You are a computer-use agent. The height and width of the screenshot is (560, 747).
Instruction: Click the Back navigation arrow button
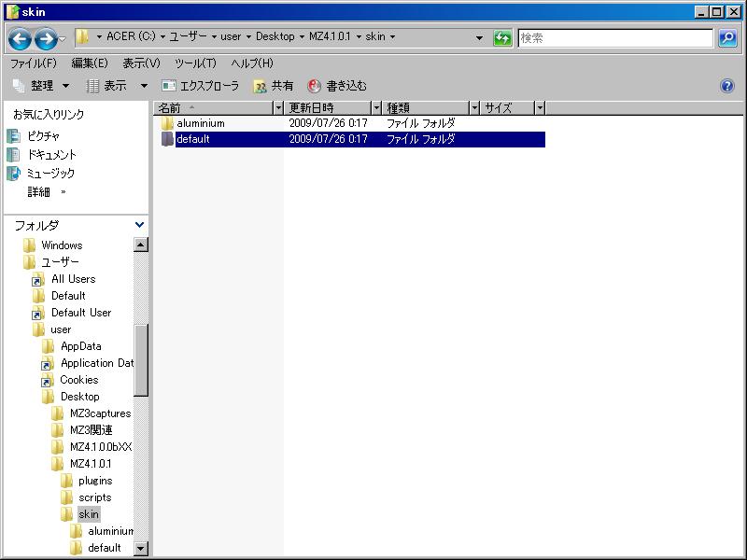tap(20, 38)
